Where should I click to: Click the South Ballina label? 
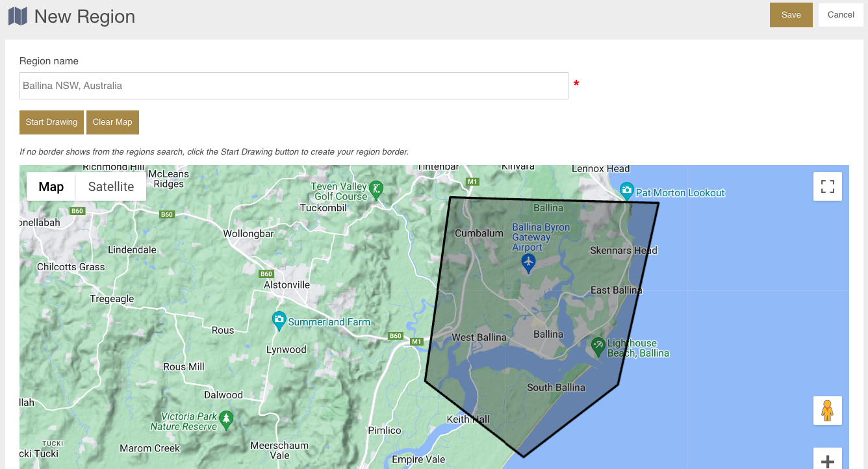556,387
